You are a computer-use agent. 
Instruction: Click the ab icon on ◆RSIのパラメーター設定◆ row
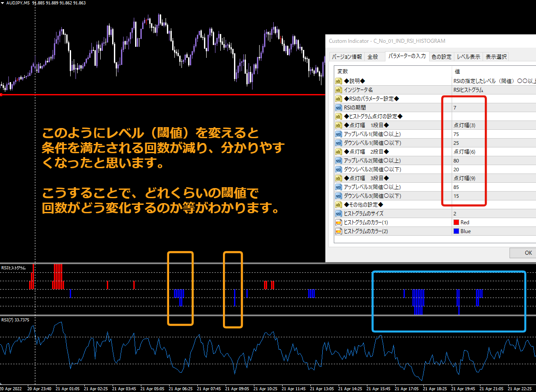(x=339, y=98)
